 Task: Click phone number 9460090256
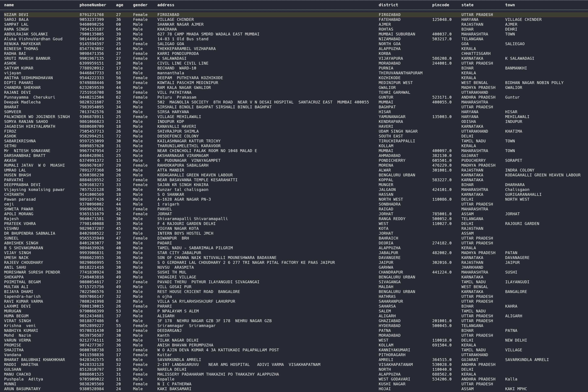click(x=92, y=24)
